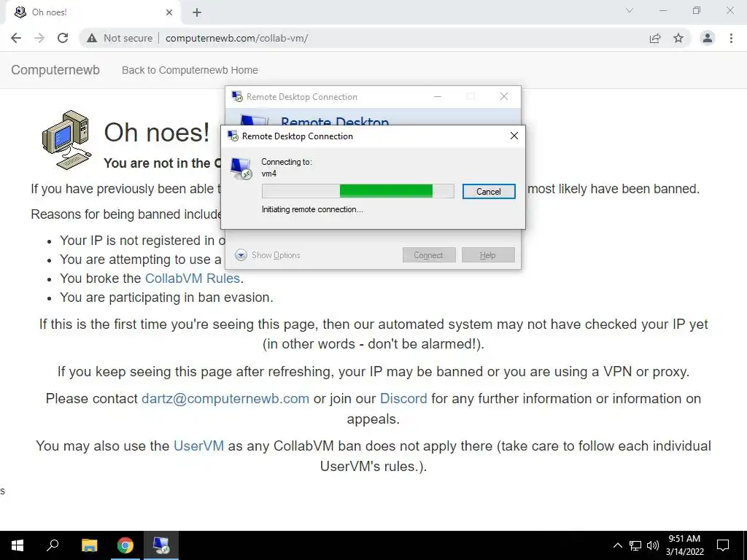Image resolution: width=747 pixels, height=560 pixels.
Task: Close the Connecting to vm4 dialog
Action: click(514, 136)
